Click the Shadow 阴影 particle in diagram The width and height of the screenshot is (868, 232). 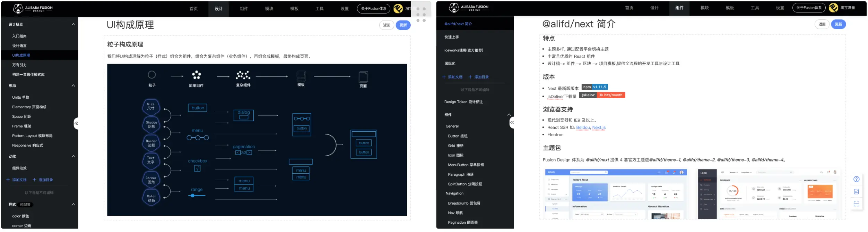tap(151, 125)
